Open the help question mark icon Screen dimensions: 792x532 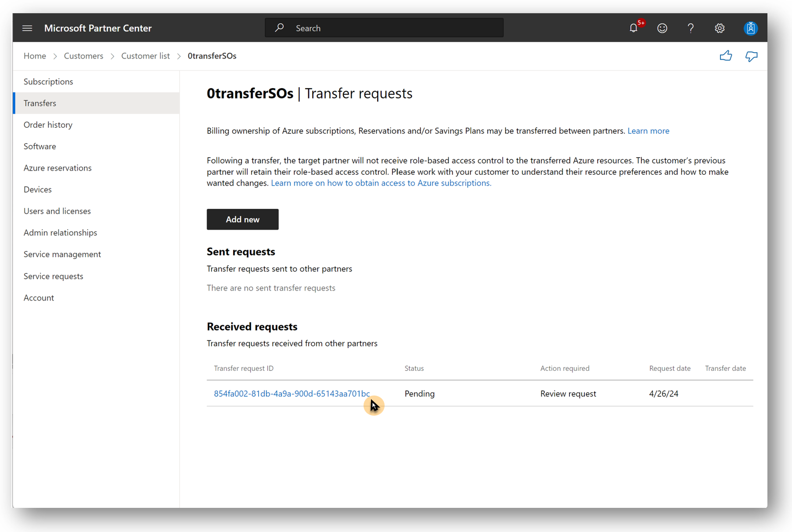pyautogui.click(x=691, y=28)
